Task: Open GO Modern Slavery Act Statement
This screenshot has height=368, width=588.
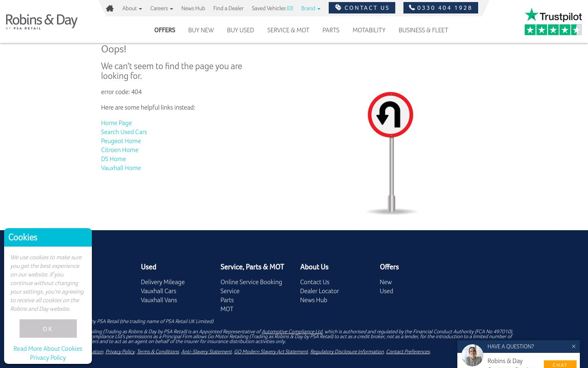Action: [271, 352]
